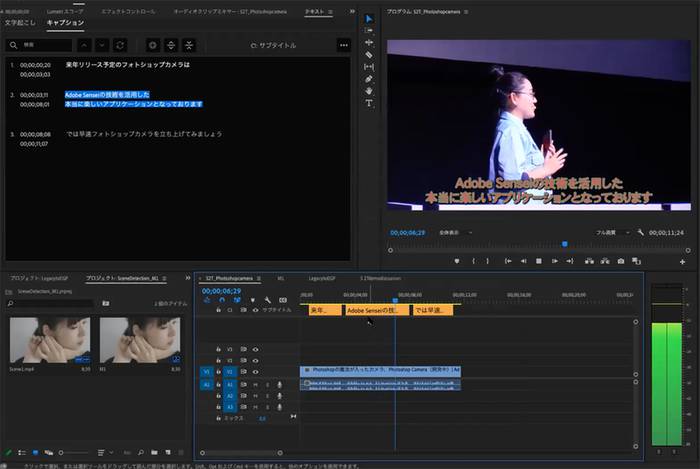Mute the A1 audio track

255,385
